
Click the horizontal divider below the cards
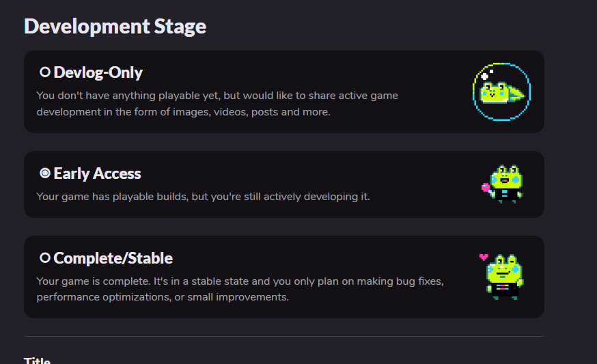[283, 336]
